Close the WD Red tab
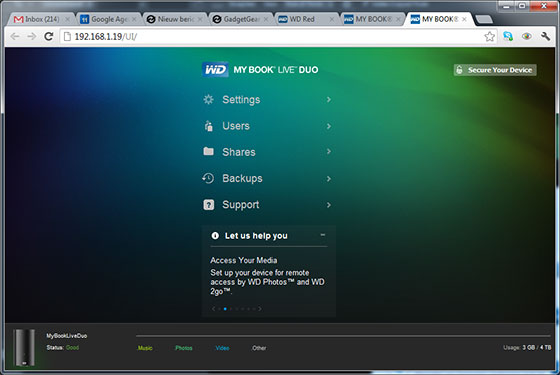The height and width of the screenshot is (375, 560). (331, 19)
